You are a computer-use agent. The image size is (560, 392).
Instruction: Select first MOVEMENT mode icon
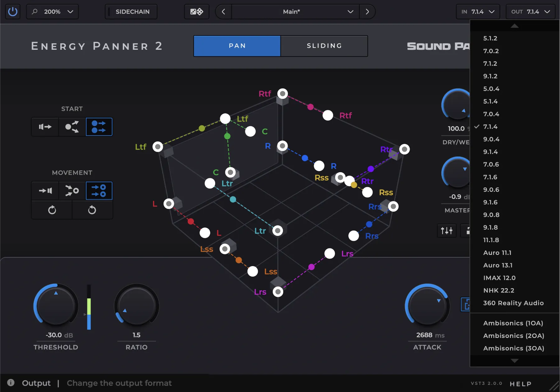click(x=45, y=191)
